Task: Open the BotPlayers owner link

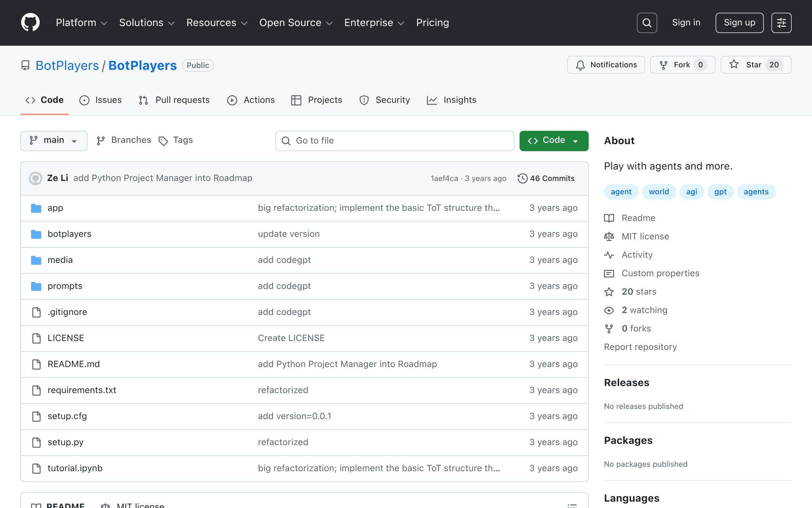Action: pos(67,65)
